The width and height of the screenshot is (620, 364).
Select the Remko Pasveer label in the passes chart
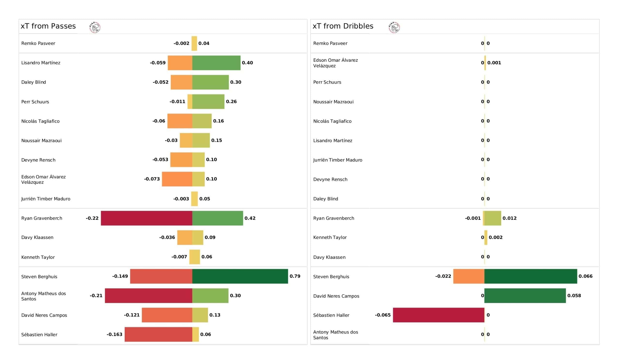[x=38, y=44]
